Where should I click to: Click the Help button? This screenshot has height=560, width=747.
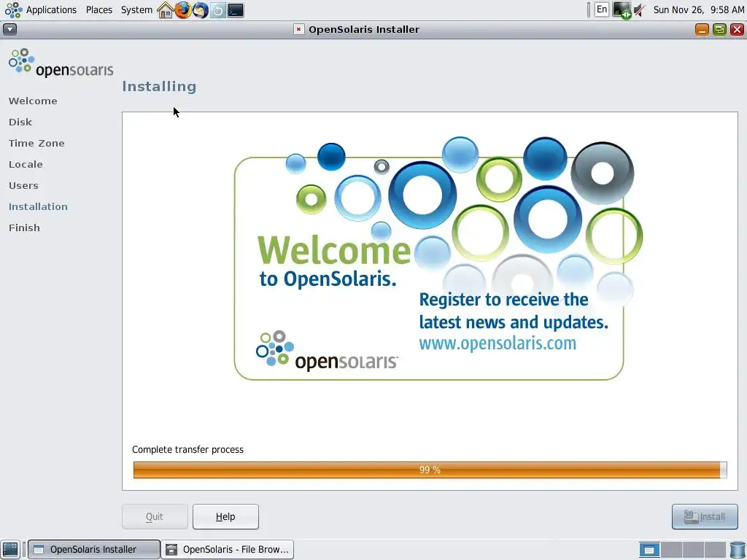coord(226,517)
